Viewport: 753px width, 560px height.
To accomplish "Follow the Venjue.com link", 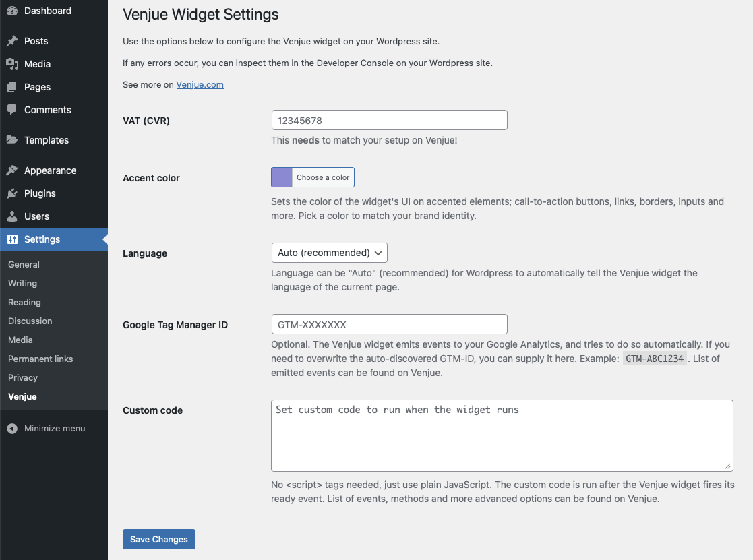I will pyautogui.click(x=200, y=84).
